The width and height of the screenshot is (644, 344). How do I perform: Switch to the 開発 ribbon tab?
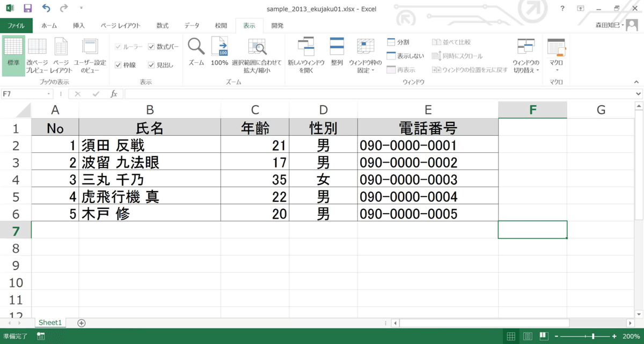pyautogui.click(x=277, y=25)
